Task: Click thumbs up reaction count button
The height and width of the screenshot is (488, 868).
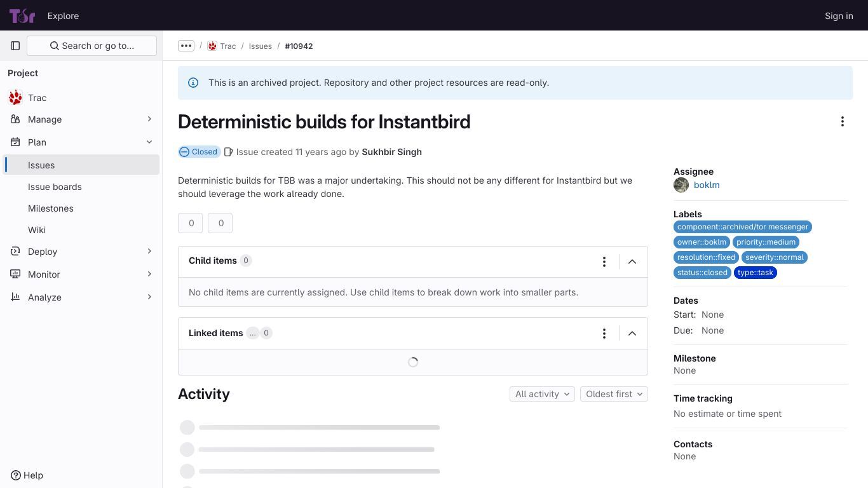Action: coord(191,223)
